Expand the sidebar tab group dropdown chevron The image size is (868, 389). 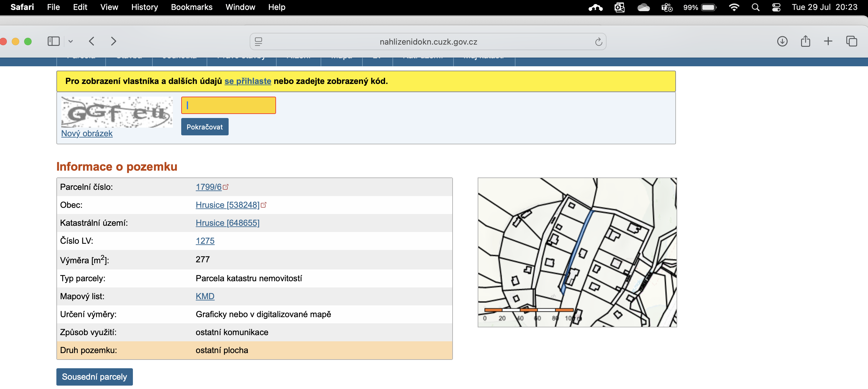click(x=70, y=42)
